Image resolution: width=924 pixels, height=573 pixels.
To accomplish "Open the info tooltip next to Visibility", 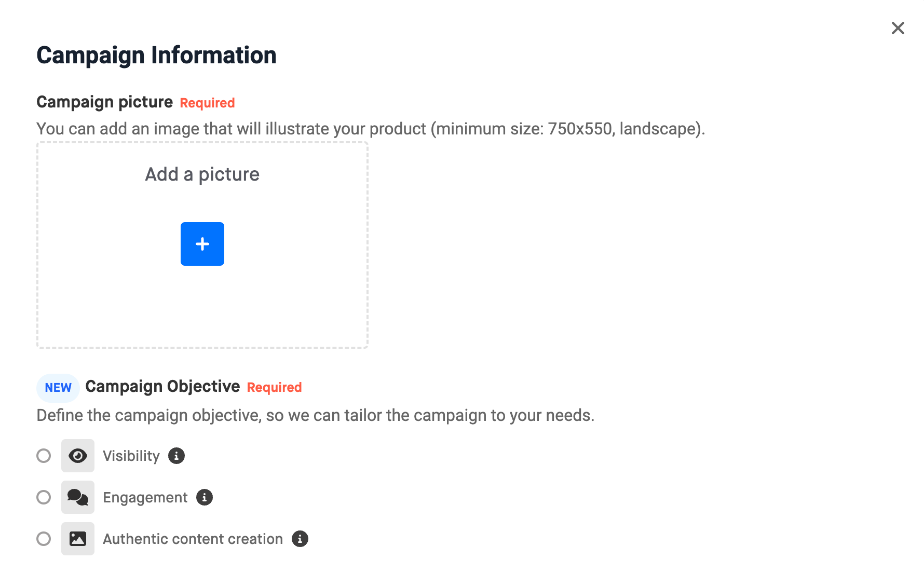I will (x=176, y=456).
